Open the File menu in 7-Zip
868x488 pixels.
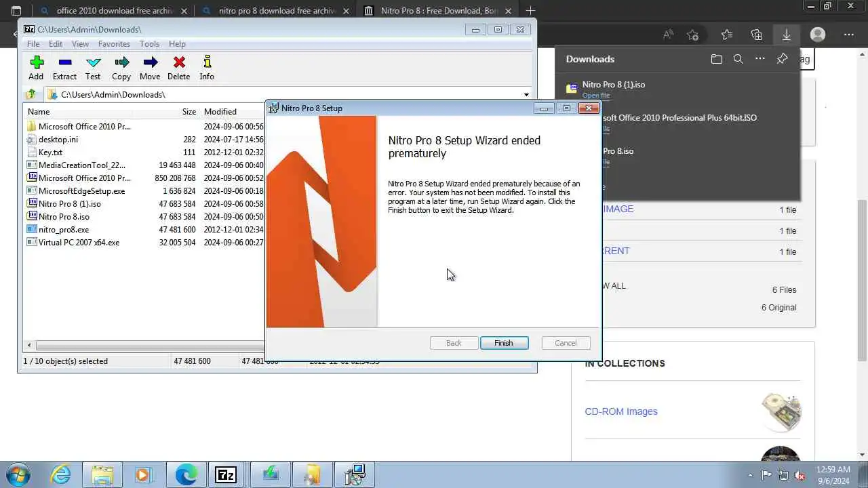(x=33, y=44)
